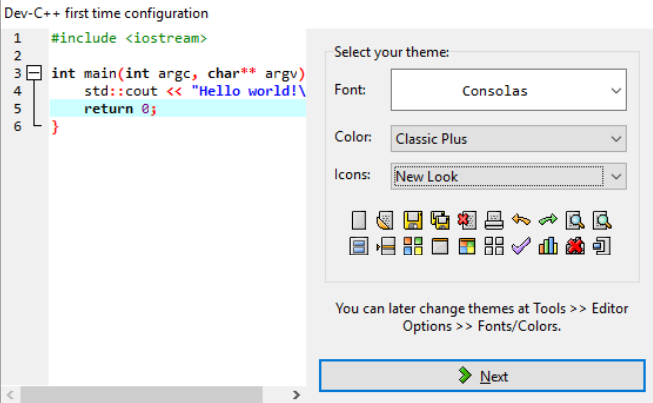Click the blank new file preview icon

pyautogui.click(x=359, y=221)
